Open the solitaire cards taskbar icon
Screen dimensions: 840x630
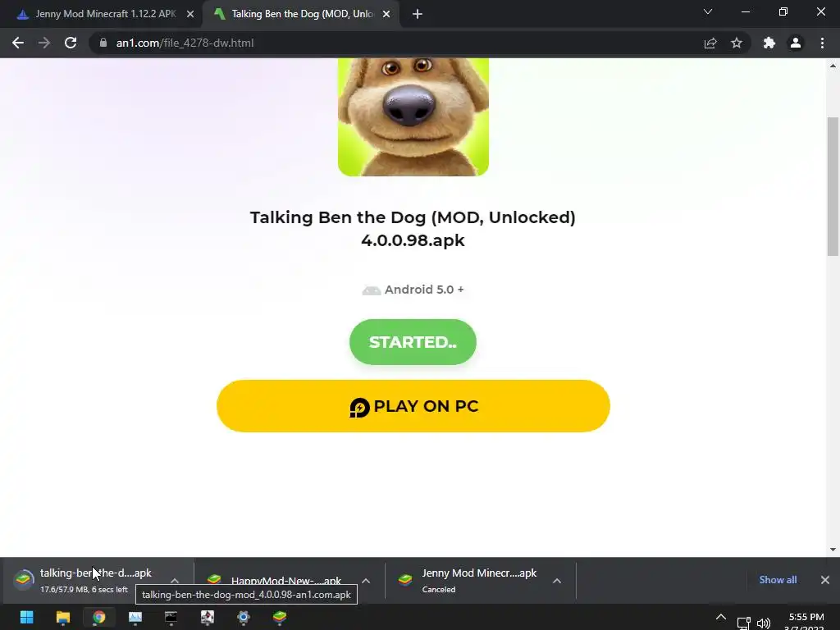[208, 617]
